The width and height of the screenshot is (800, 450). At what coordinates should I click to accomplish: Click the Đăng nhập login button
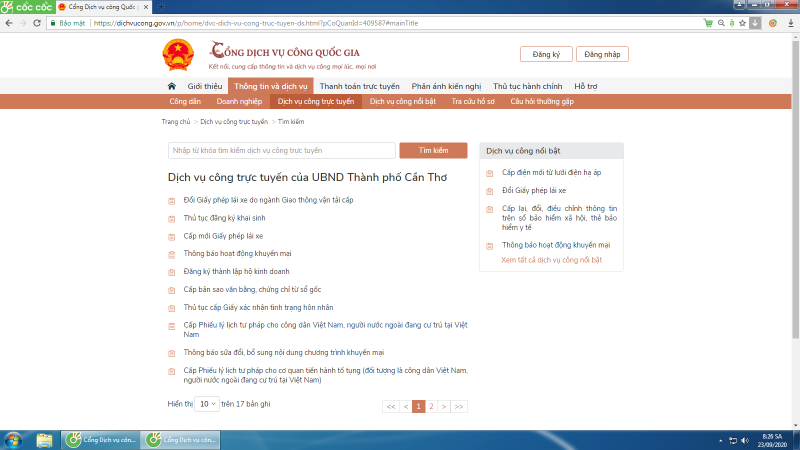coord(602,54)
